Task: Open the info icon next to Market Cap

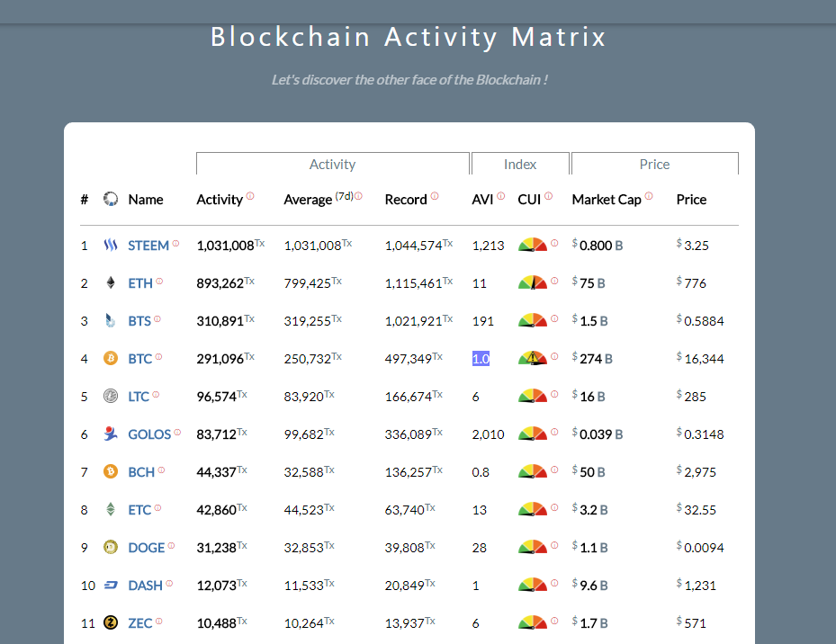Action: [x=648, y=196]
